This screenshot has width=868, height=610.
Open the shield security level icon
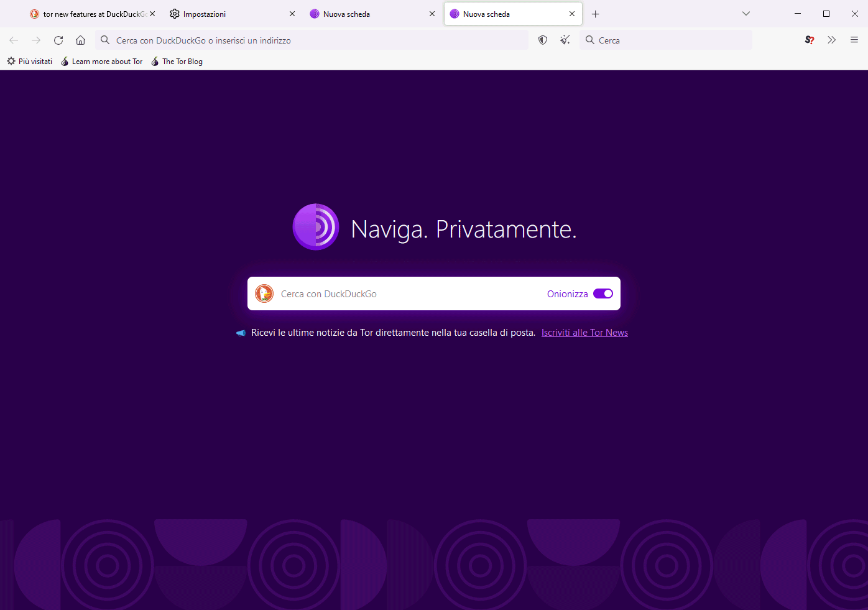(x=543, y=40)
